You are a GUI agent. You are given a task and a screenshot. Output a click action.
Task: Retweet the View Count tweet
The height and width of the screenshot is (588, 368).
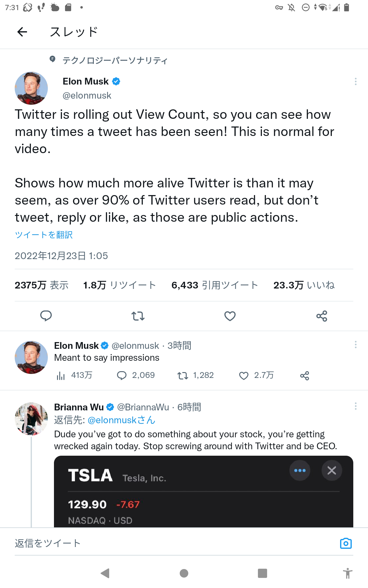[x=138, y=316]
